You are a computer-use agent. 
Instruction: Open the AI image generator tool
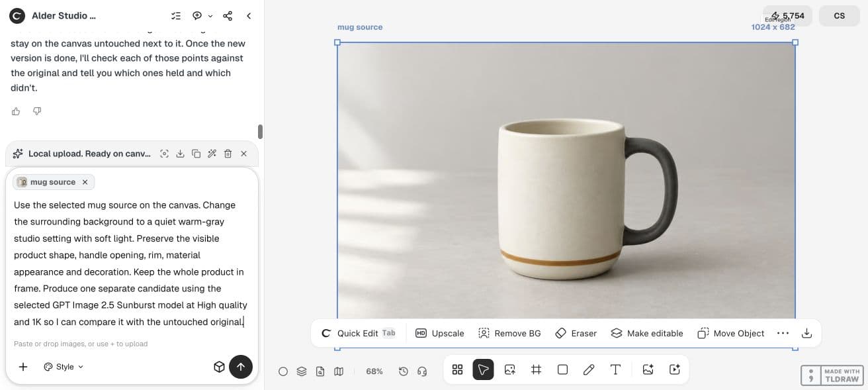pyautogui.click(x=648, y=369)
